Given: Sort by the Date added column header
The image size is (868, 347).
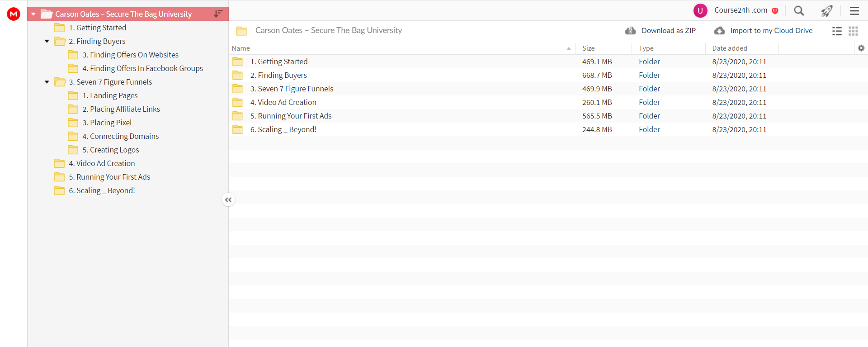Looking at the screenshot, I should pyautogui.click(x=730, y=48).
